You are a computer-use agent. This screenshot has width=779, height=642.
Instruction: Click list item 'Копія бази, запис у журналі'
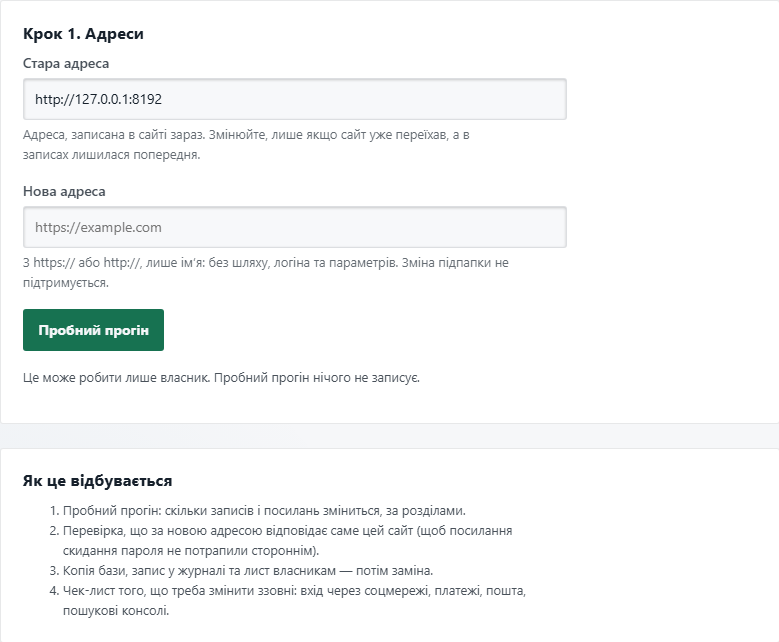pyautogui.click(x=248, y=570)
